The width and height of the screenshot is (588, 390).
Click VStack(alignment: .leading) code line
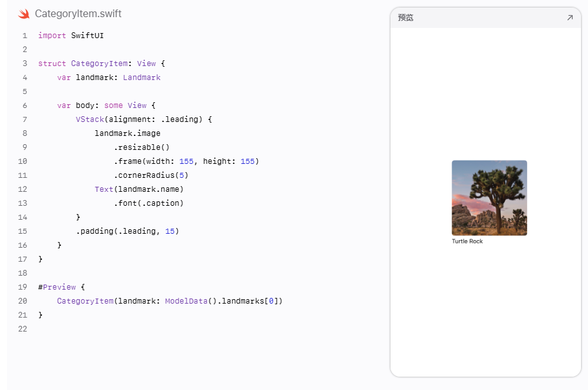coord(144,119)
